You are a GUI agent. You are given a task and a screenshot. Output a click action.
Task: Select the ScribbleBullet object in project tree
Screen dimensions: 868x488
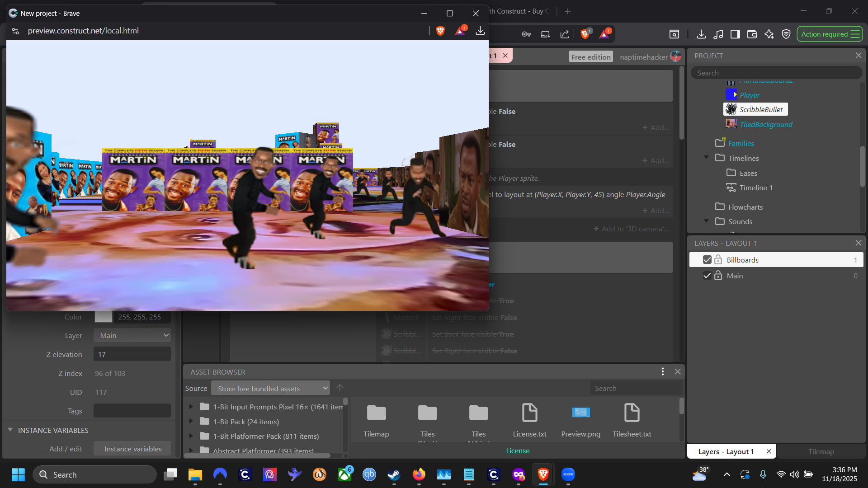point(761,109)
